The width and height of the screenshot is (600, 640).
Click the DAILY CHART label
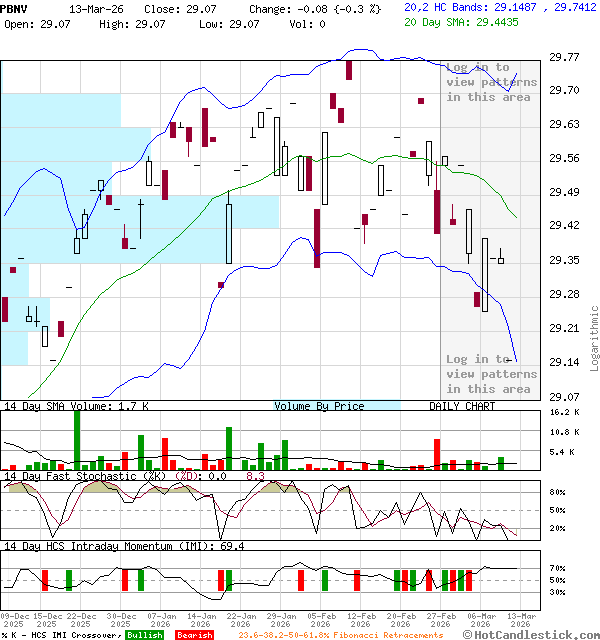click(x=462, y=406)
